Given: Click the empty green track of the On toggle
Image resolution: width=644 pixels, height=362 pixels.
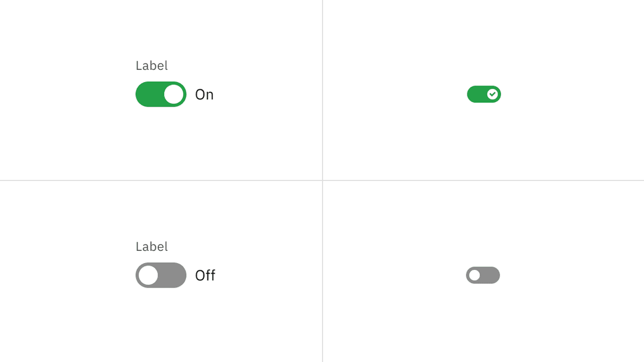Looking at the screenshot, I should point(149,94).
